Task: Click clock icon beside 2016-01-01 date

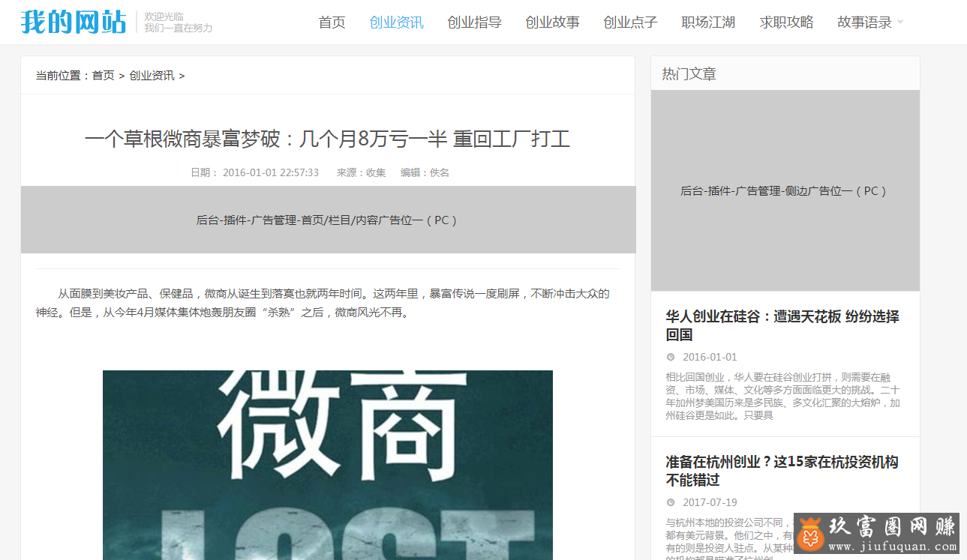Action: click(671, 357)
